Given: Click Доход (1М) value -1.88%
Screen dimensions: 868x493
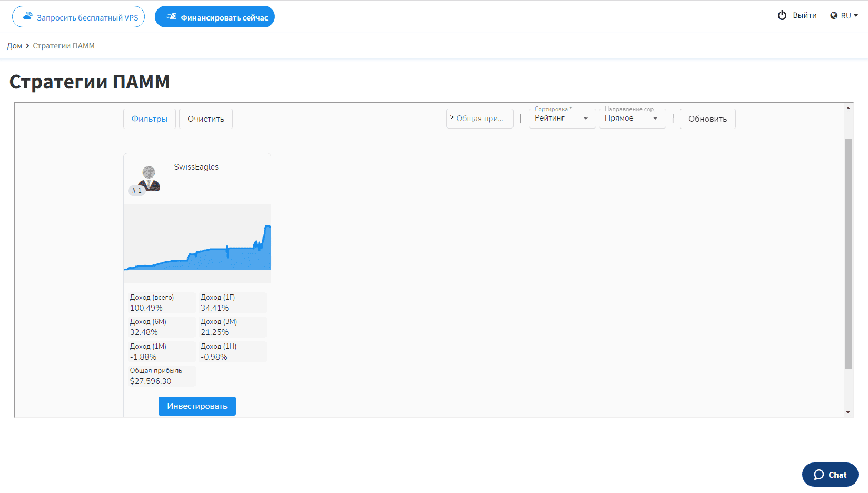Looking at the screenshot, I should click(x=143, y=357).
